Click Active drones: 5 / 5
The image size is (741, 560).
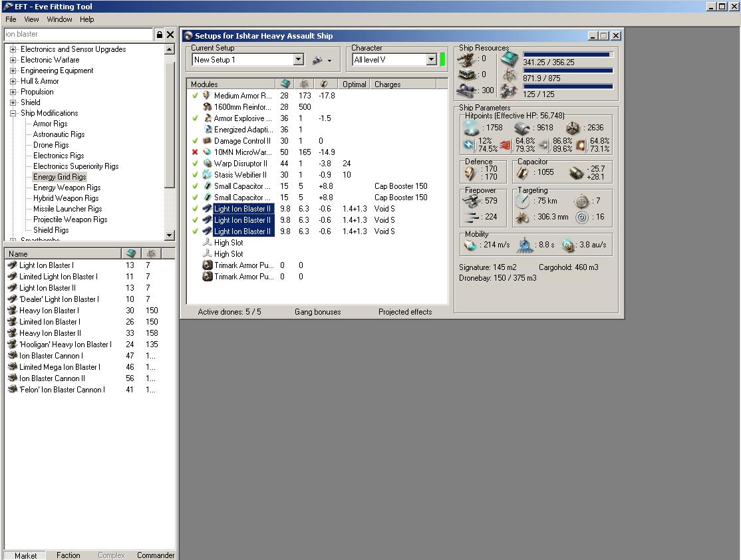(x=229, y=312)
